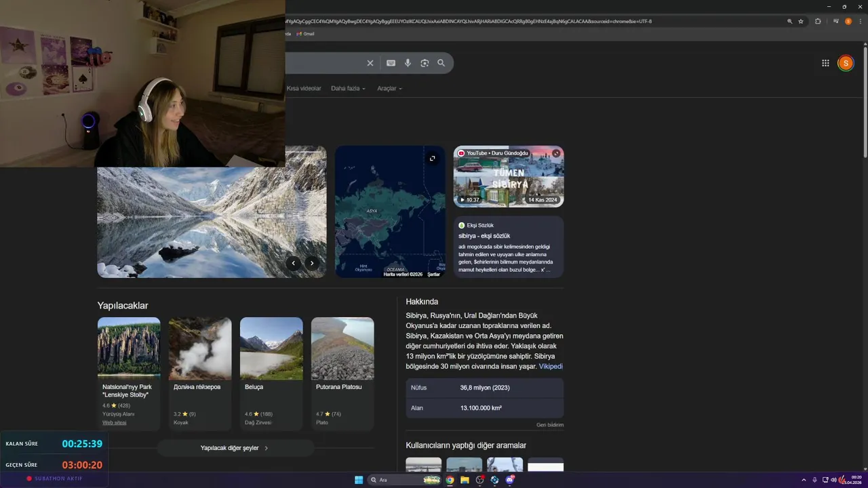This screenshot has width=868, height=488.
Task: Open Chrome from the taskbar
Action: [x=450, y=480]
